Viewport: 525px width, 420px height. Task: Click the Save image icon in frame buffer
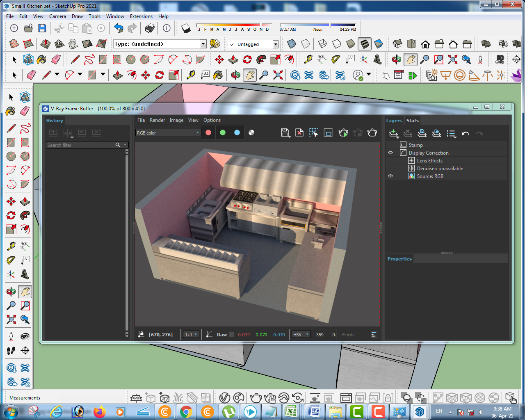tap(285, 132)
